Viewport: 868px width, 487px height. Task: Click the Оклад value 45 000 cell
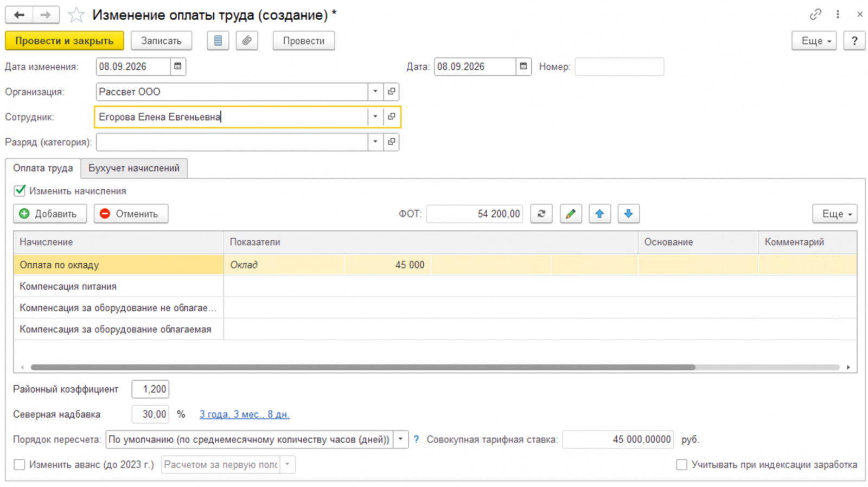387,265
